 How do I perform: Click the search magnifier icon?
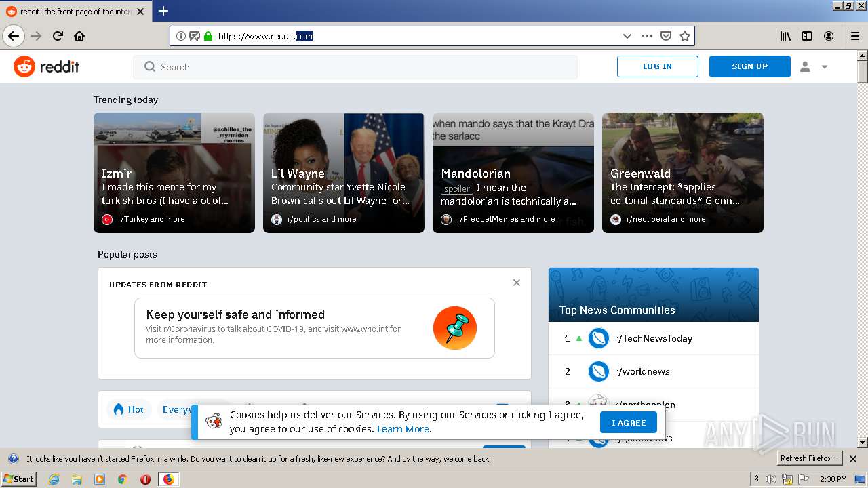point(150,67)
